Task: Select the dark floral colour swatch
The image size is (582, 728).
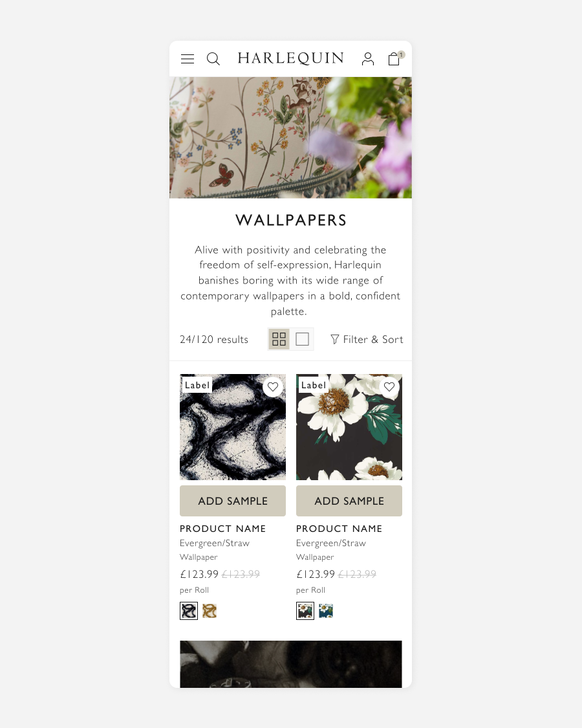Action: tap(305, 611)
